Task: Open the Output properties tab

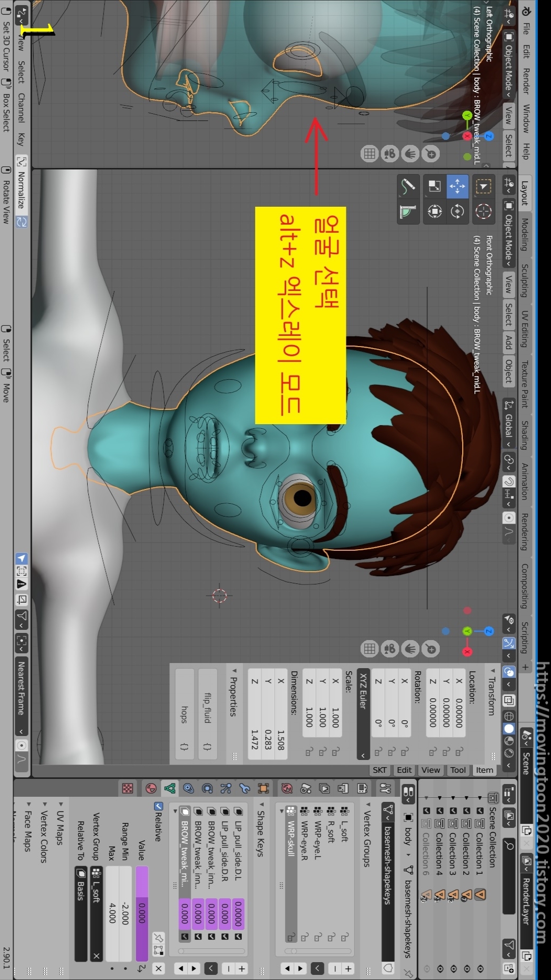Action: 343,789
